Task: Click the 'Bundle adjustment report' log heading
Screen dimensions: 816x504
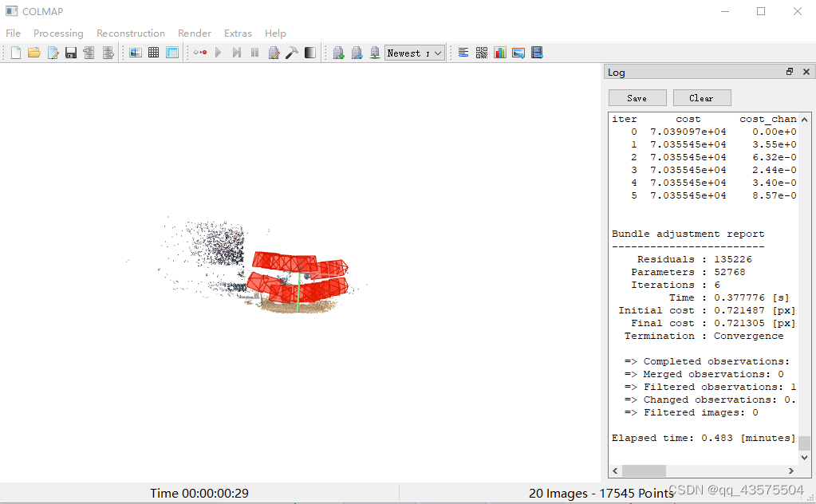Action: pos(688,234)
